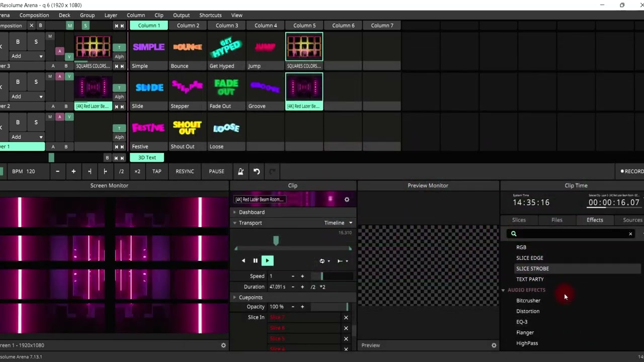Switch to the Files tab
The image size is (644, 362).
click(x=557, y=220)
